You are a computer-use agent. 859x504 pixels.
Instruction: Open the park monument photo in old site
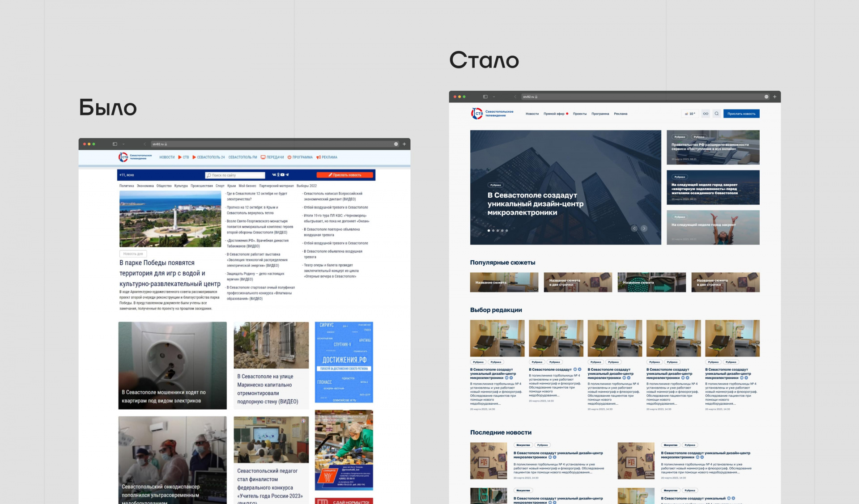[170, 219]
